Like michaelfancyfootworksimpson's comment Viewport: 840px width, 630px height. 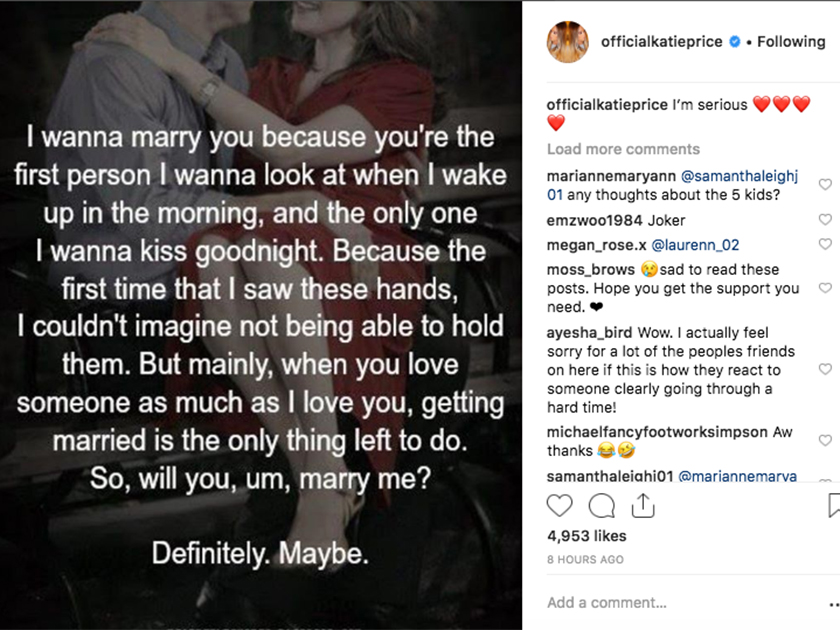point(825,441)
